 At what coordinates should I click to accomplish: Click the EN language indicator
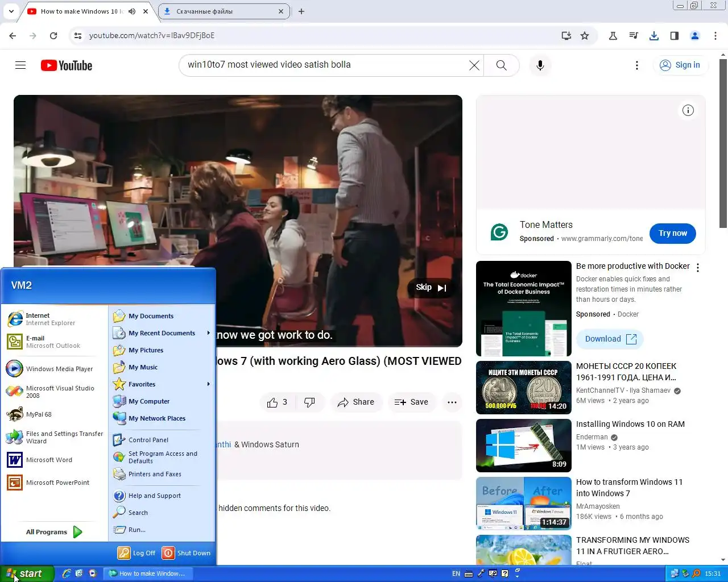[x=456, y=574]
